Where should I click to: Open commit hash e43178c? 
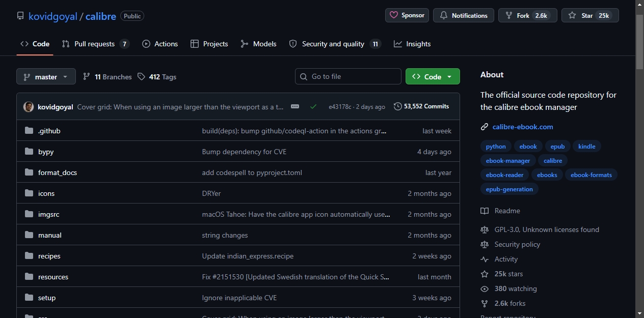pos(340,107)
